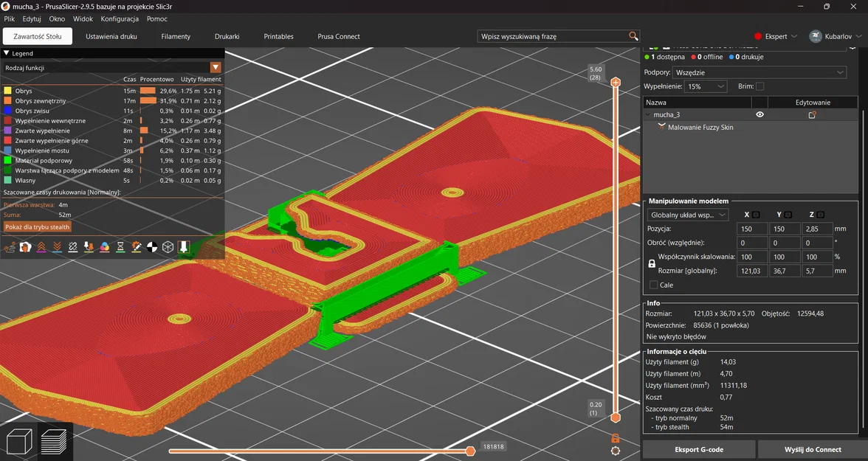868x461 pixels.
Task: Click vertical layer slider bottom handle
Action: click(x=615, y=417)
